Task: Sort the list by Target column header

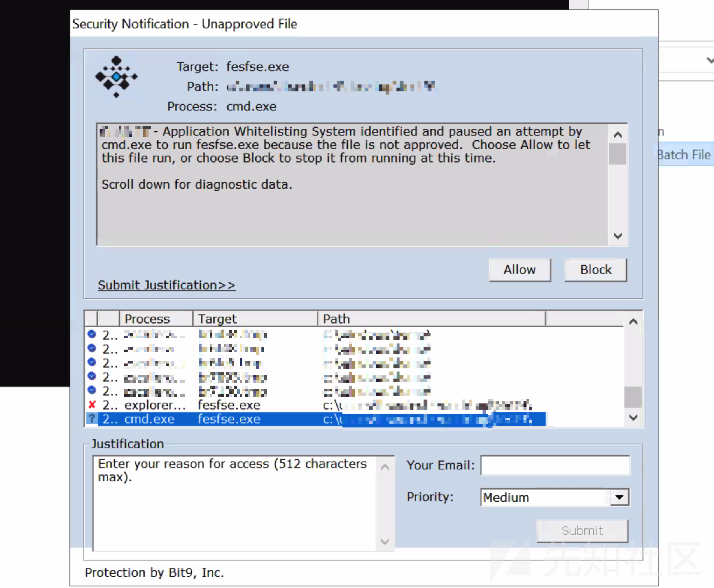Action: point(255,319)
